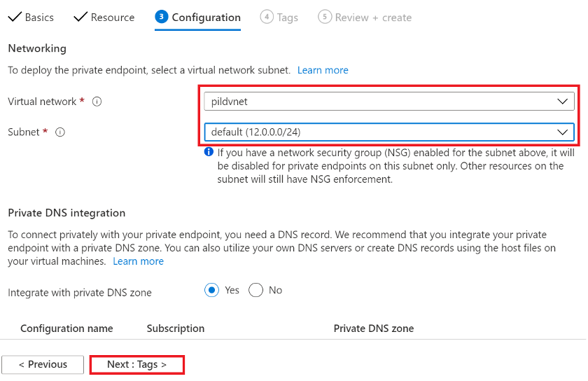Click the Subnet dropdown chevron arrow
The image size is (588, 381).
[562, 132]
